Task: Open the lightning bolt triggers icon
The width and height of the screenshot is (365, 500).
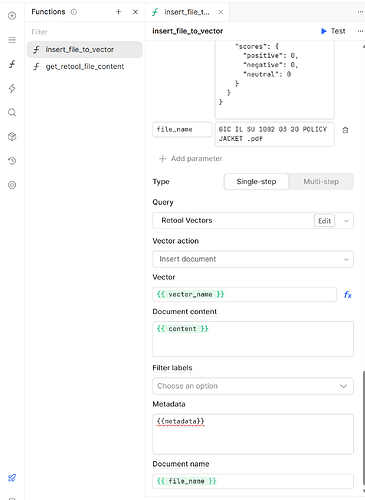Action: point(12,88)
